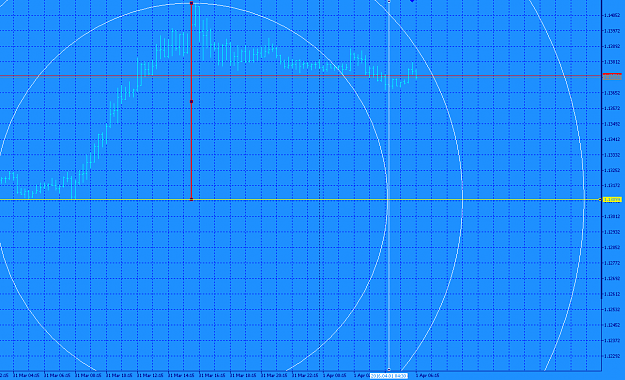Select the red vertical line's top anchor point
The image size is (625, 380).
[x=192, y=3]
